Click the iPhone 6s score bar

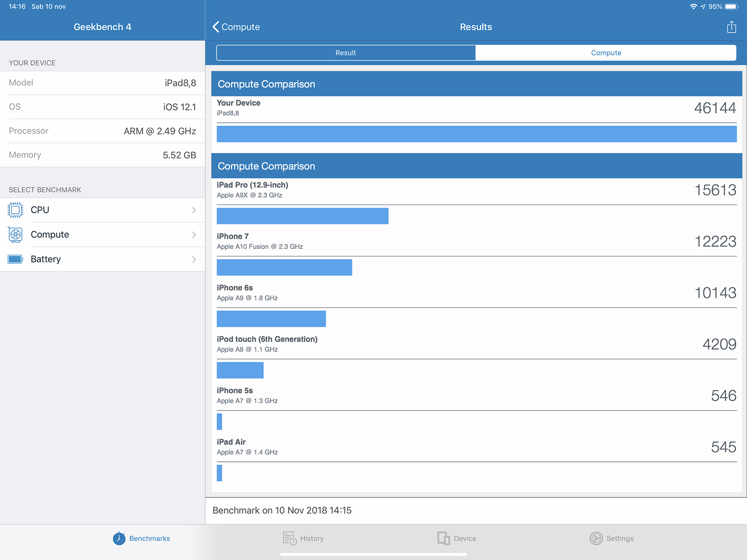(x=271, y=319)
